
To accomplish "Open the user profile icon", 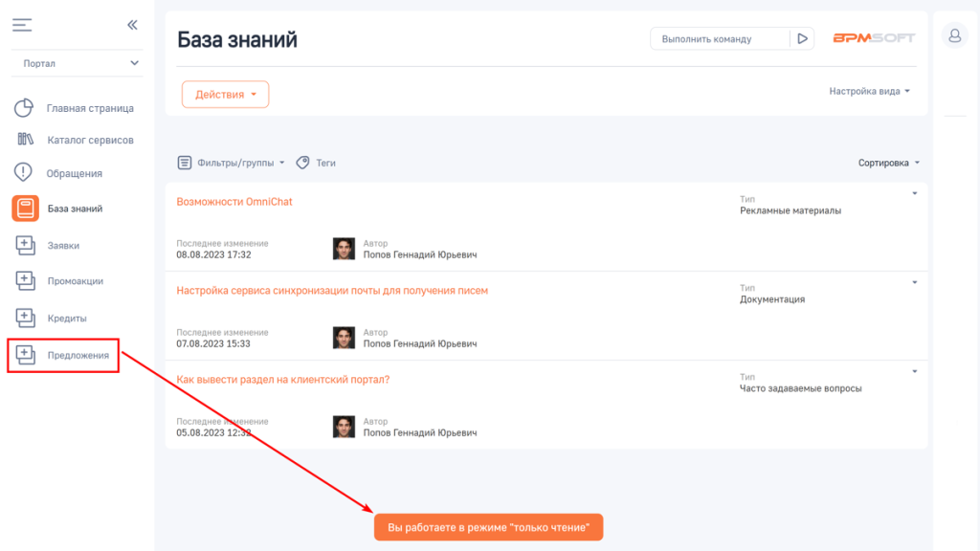I will pyautogui.click(x=954, y=36).
